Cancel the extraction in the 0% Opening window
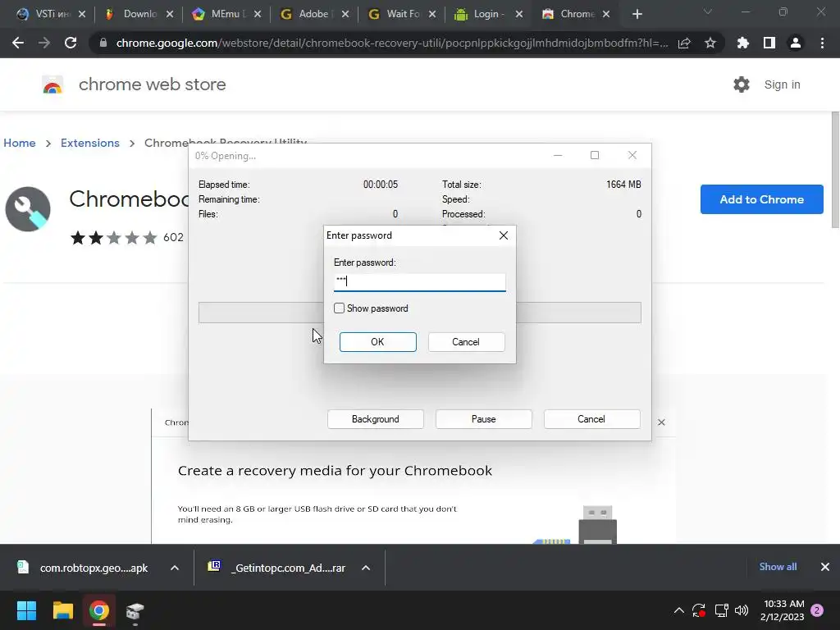This screenshot has width=840, height=630. [x=591, y=419]
